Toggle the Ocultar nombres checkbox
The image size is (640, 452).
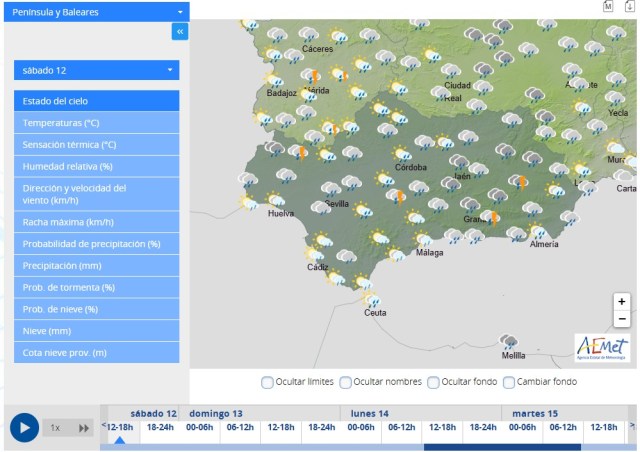346,382
